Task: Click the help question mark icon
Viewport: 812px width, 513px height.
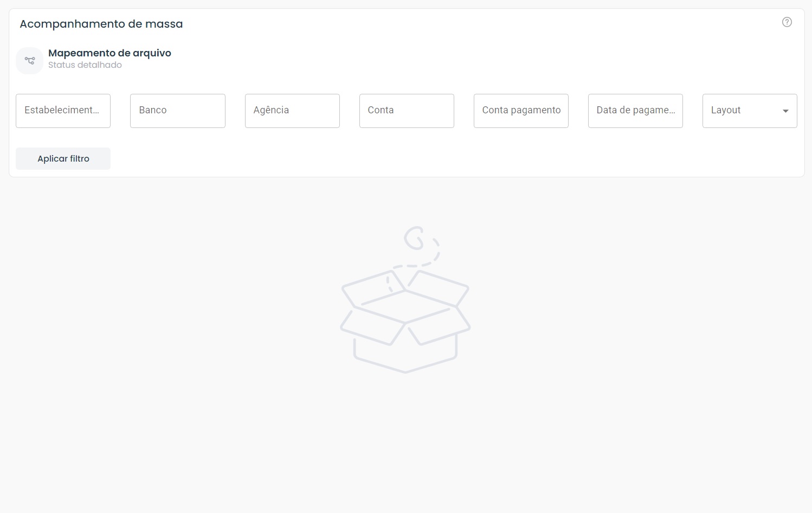Action: (787, 22)
